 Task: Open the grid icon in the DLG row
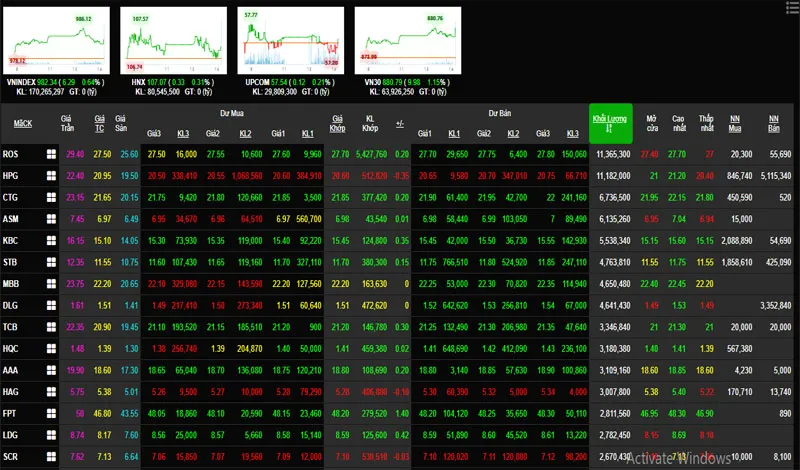coord(51,305)
